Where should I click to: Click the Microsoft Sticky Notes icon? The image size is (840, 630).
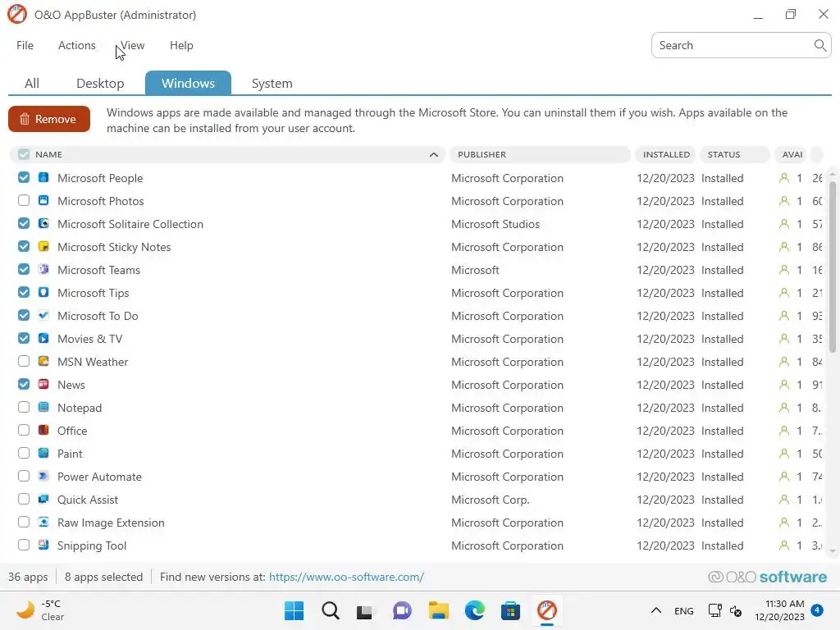coord(43,246)
